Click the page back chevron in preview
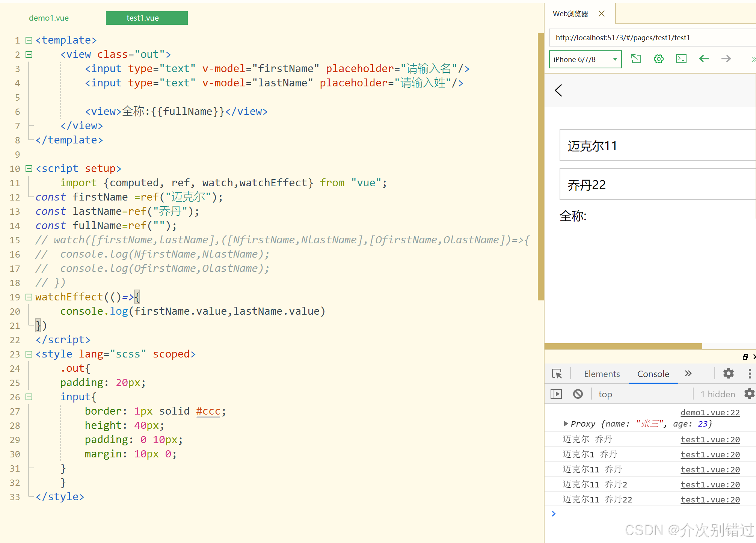The height and width of the screenshot is (543, 756). coord(558,90)
